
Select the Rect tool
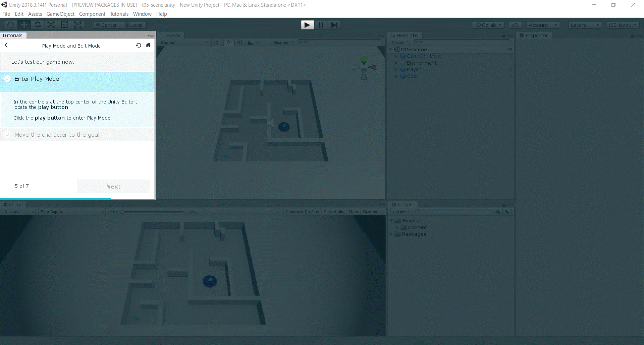point(64,25)
